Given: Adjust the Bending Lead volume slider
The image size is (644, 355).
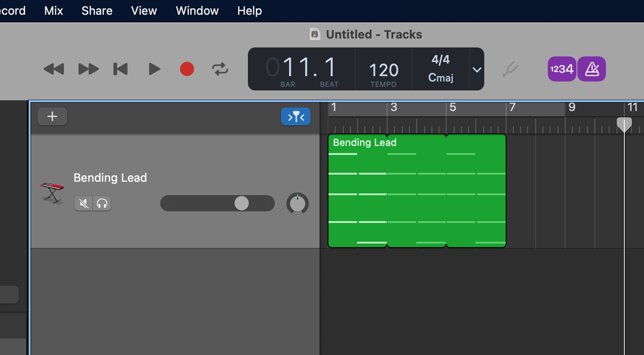Looking at the screenshot, I should tap(241, 203).
